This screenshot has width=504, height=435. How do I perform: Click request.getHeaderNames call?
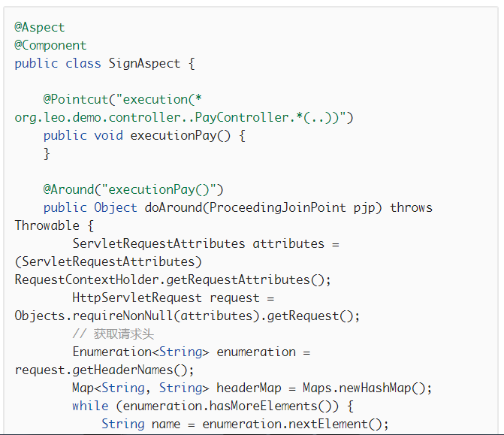coord(104,370)
